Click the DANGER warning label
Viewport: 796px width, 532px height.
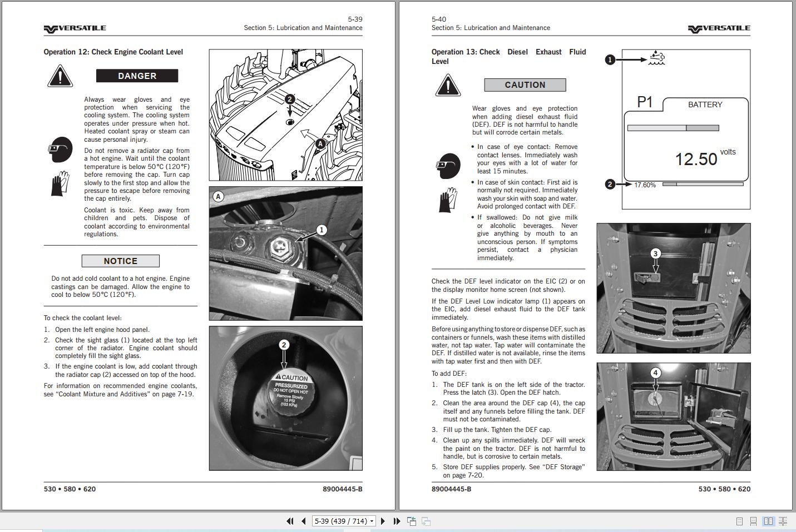[137, 76]
